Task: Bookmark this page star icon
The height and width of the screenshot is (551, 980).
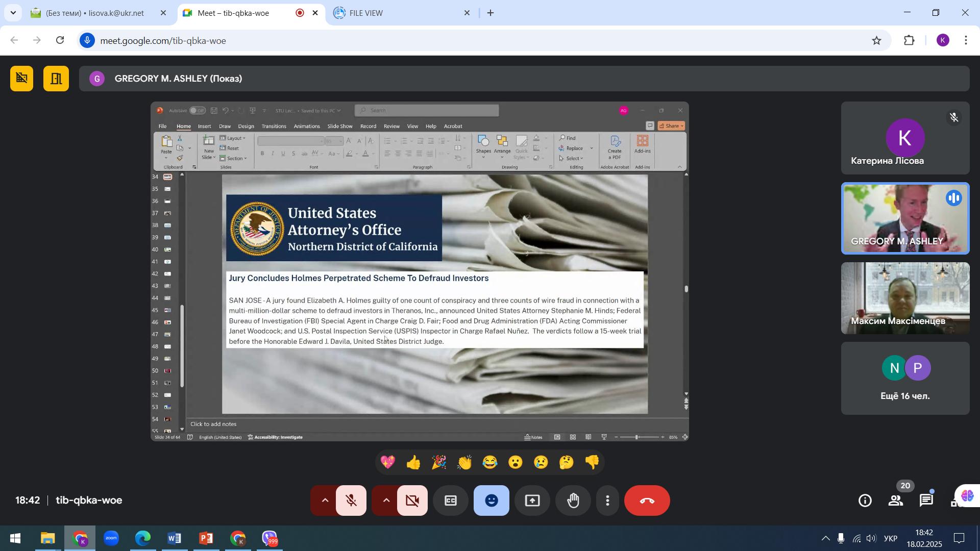Action: [876, 40]
